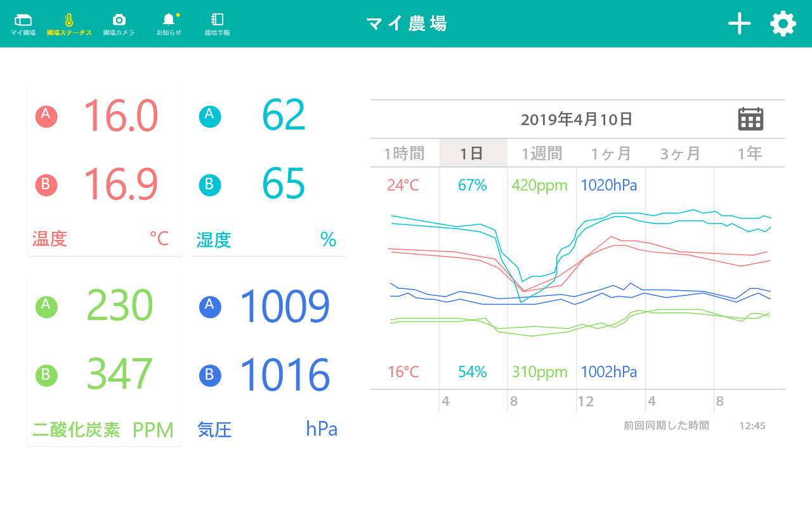
Task: Show the 1ヶ月 graph range
Action: click(x=611, y=153)
